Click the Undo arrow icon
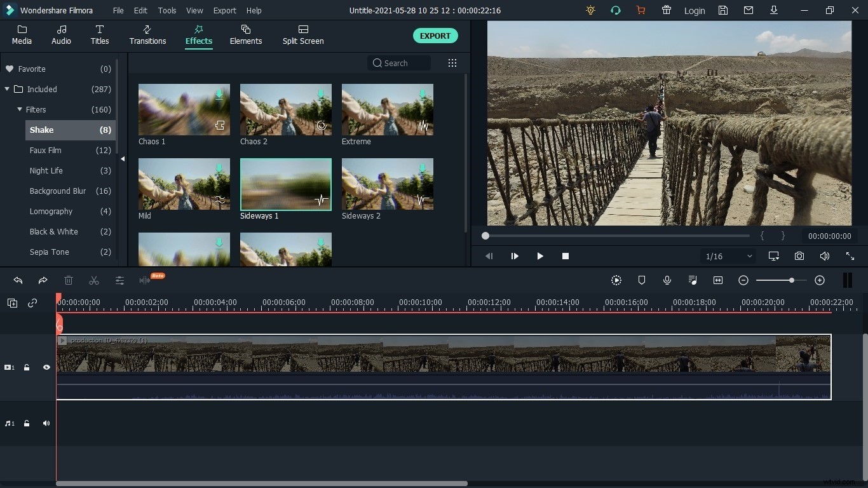868x488 pixels. [x=18, y=281]
